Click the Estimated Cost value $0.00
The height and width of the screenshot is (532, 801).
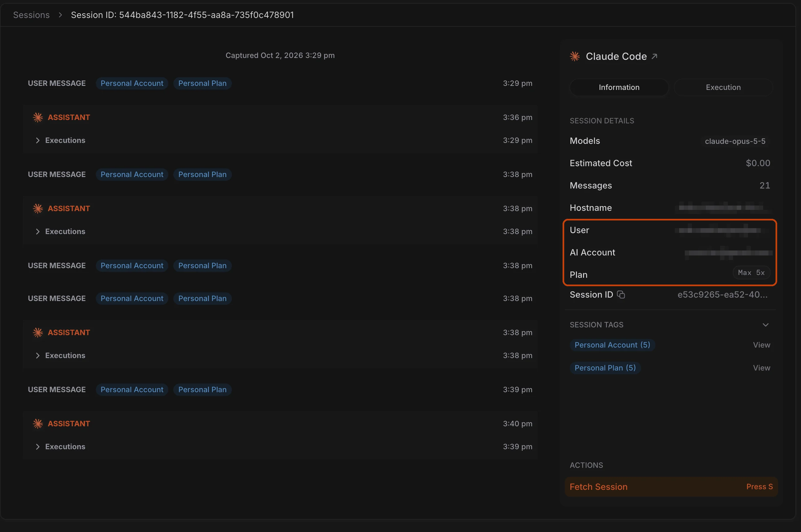tap(758, 163)
